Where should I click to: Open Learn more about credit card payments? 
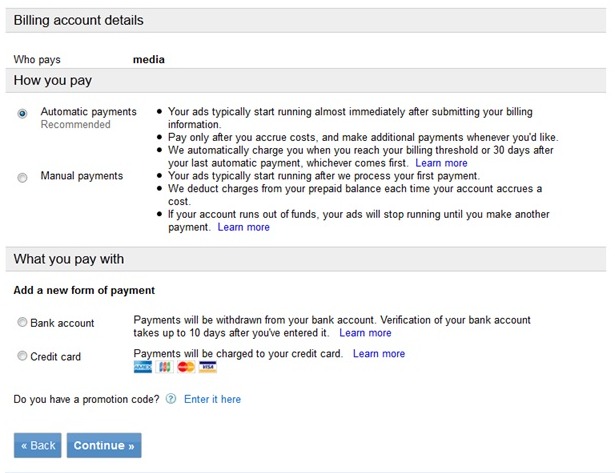(x=379, y=353)
